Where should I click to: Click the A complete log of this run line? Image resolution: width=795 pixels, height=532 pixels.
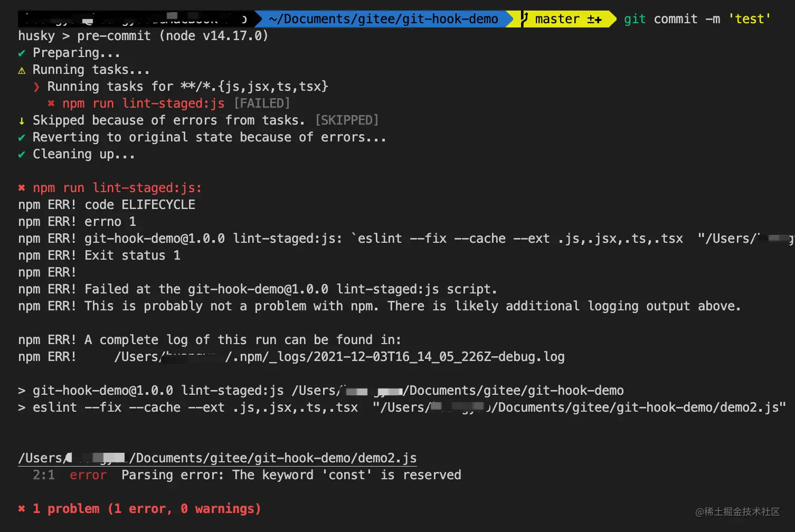[210, 340]
